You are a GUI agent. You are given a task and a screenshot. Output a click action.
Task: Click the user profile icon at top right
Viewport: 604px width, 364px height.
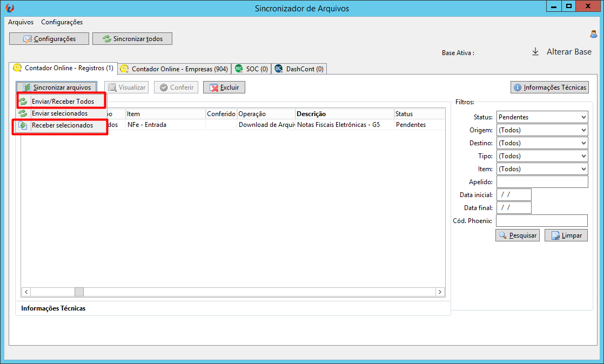click(593, 34)
